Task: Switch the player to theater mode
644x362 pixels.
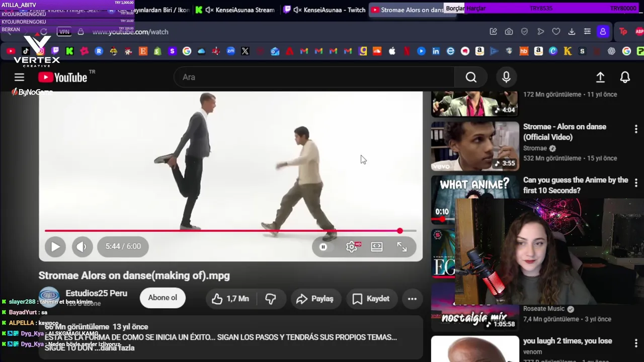Action: coord(377,246)
